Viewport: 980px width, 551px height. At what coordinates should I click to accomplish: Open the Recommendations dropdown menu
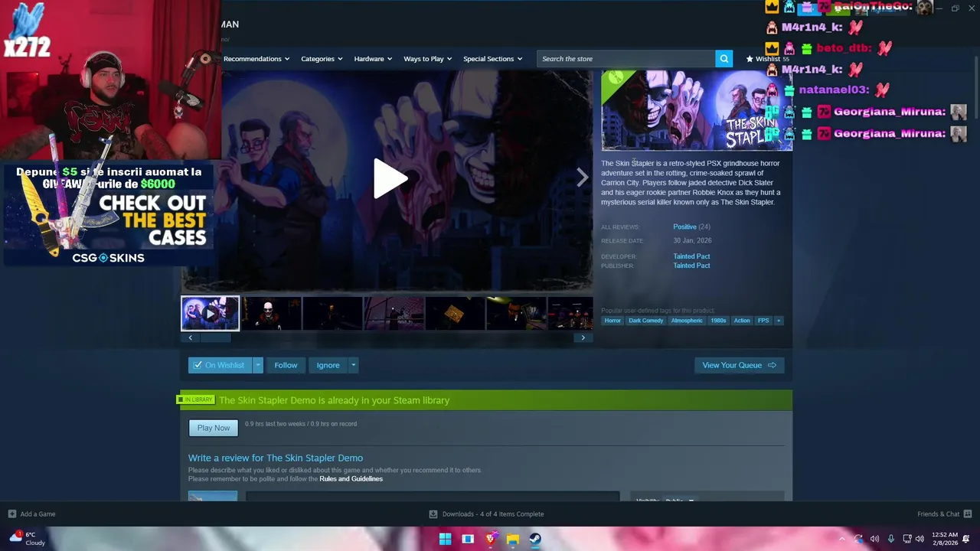pos(256,59)
